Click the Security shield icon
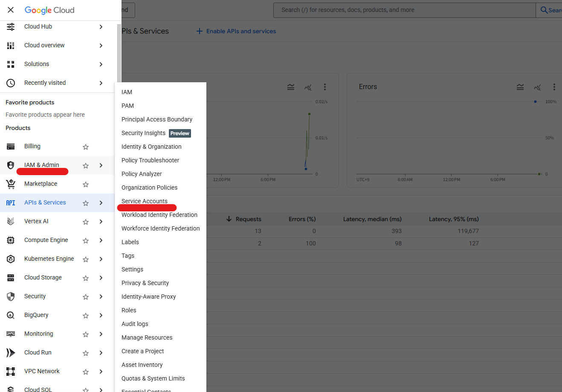The width and height of the screenshot is (562, 392). coord(11,297)
